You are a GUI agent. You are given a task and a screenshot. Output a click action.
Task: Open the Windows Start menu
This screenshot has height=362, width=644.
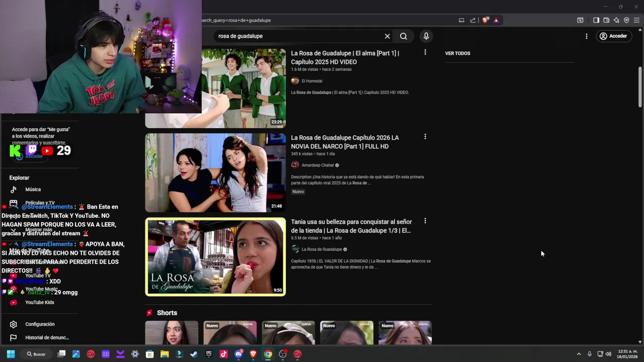click(x=11, y=354)
